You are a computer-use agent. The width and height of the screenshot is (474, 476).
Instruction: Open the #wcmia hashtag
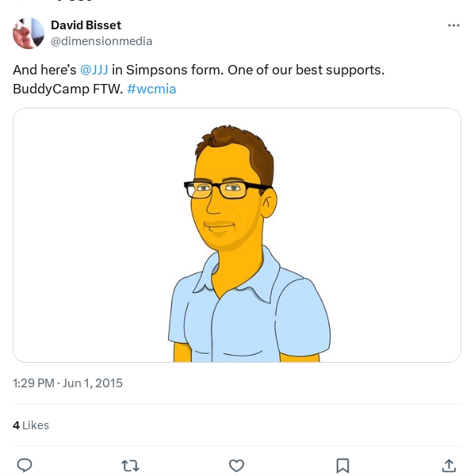(151, 89)
